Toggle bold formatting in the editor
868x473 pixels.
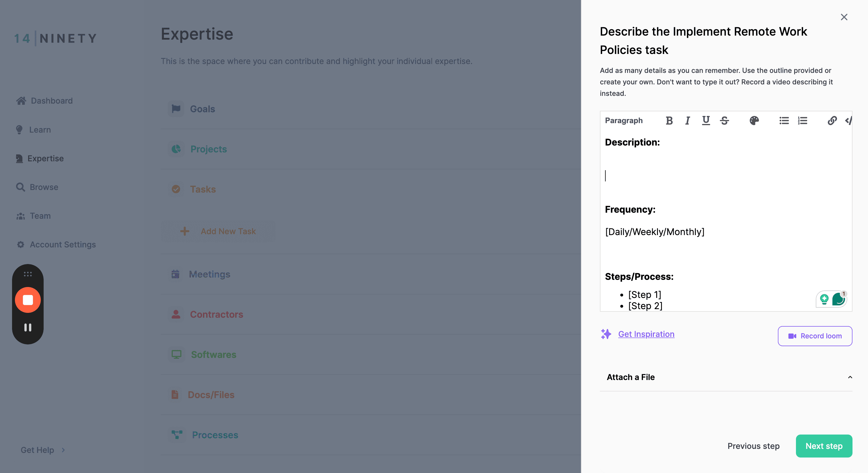669,121
